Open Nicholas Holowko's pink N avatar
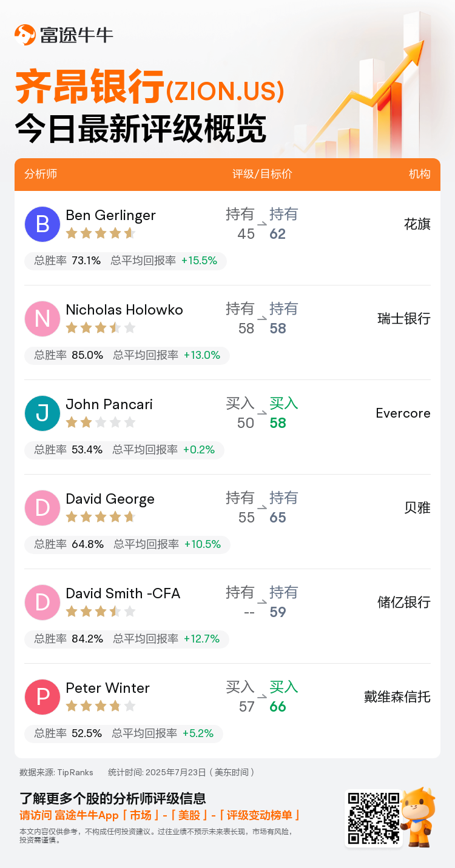Image resolution: width=455 pixels, height=868 pixels. coord(42,319)
